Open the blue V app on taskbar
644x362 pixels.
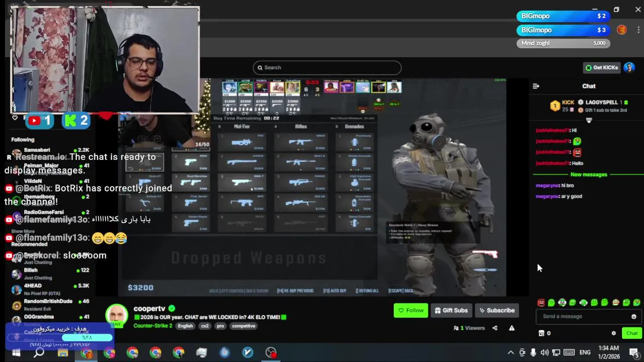click(x=248, y=352)
